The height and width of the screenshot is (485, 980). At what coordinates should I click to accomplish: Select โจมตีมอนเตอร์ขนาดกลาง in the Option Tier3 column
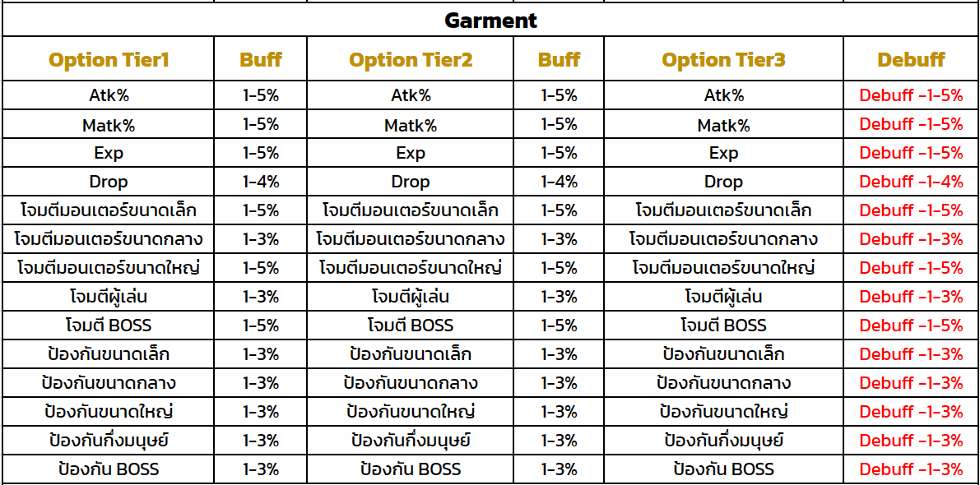coord(723,240)
